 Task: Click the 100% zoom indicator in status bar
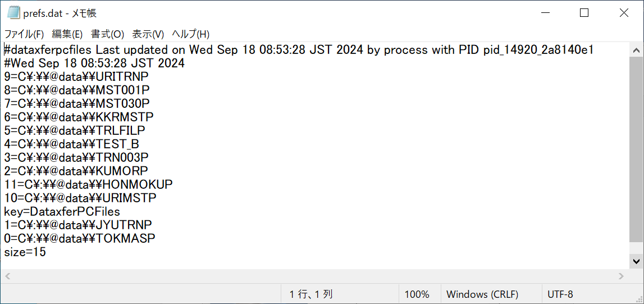[x=417, y=294]
